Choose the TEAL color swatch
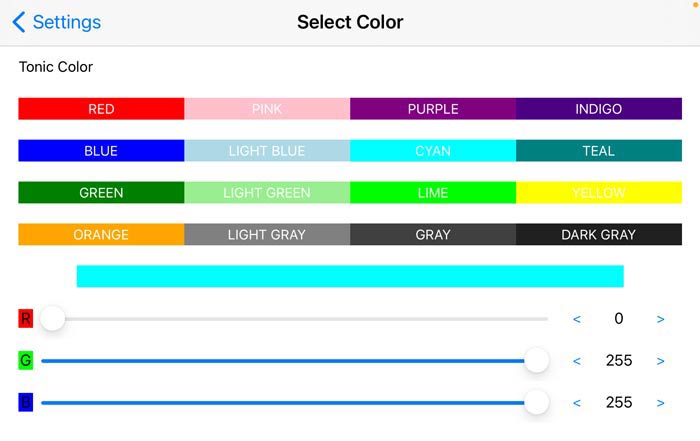The image size is (700, 441). click(x=599, y=150)
